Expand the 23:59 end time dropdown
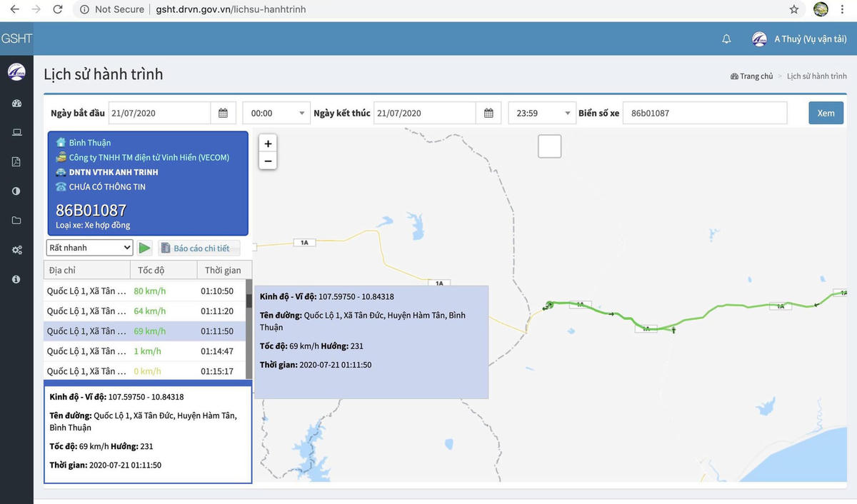 click(541, 113)
